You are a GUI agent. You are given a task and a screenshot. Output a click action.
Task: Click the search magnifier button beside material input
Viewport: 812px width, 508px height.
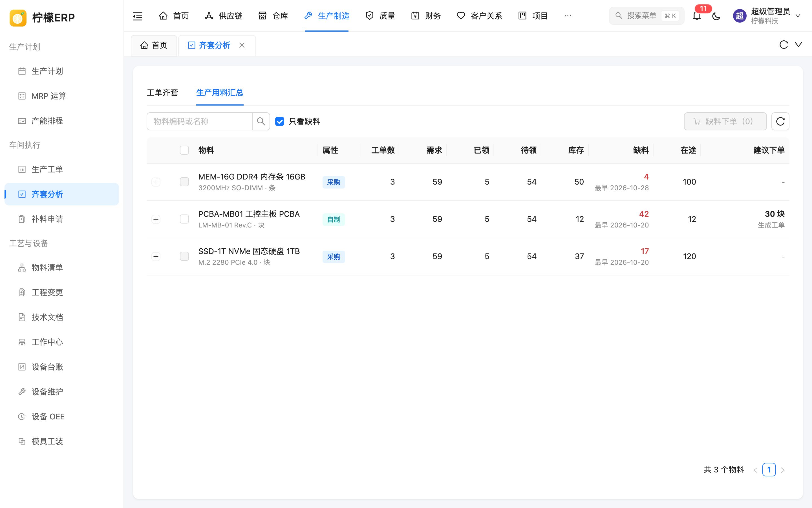tap(261, 121)
